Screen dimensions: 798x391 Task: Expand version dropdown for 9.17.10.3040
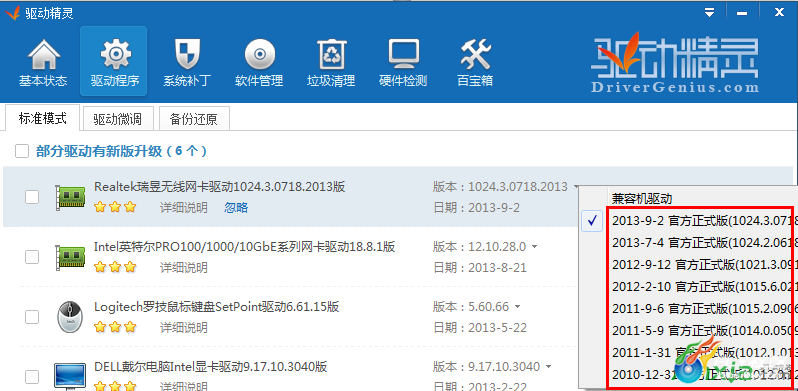click(548, 367)
